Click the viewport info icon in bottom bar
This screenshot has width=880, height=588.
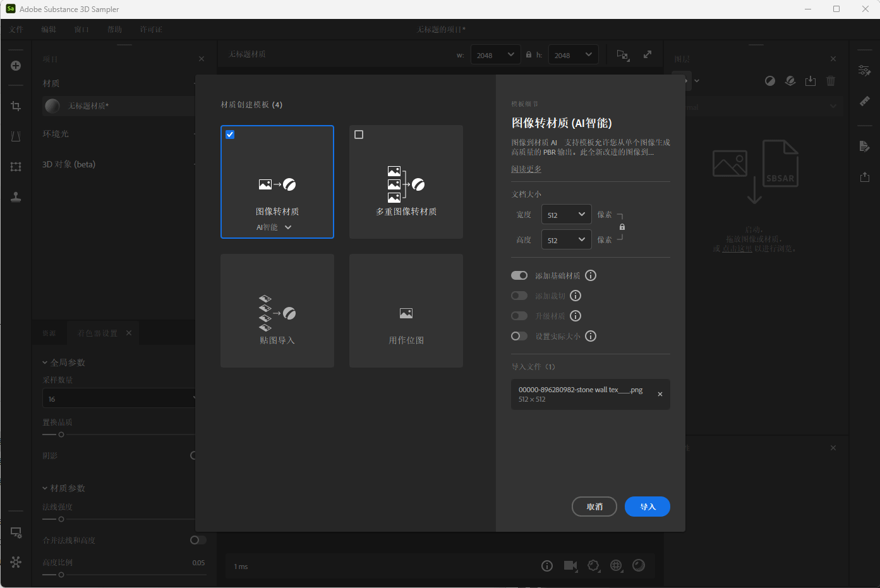(x=547, y=566)
